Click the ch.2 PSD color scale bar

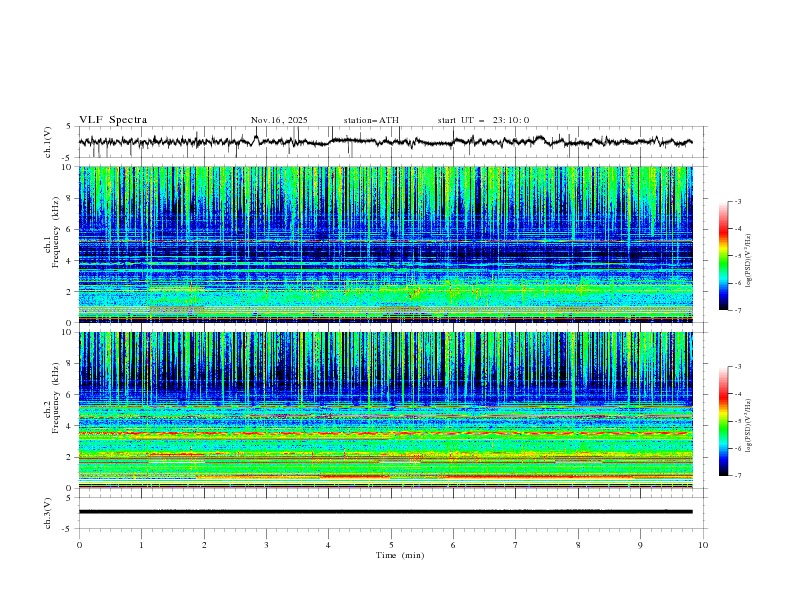point(723,421)
